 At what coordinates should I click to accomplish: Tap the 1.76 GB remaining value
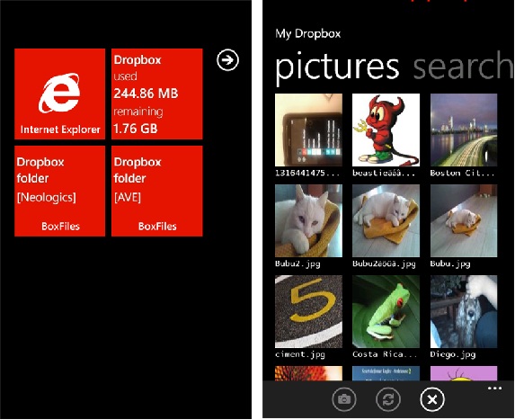pyautogui.click(x=136, y=129)
